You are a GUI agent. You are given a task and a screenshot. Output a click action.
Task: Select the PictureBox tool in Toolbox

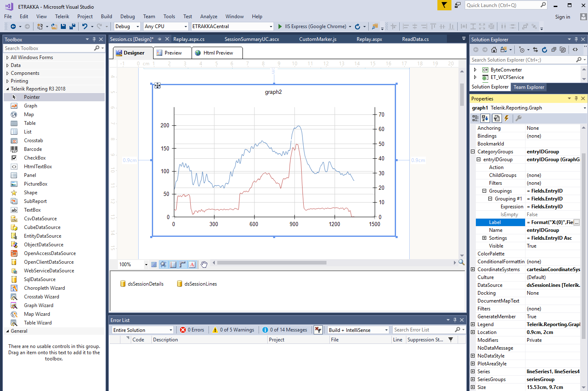pos(54,184)
